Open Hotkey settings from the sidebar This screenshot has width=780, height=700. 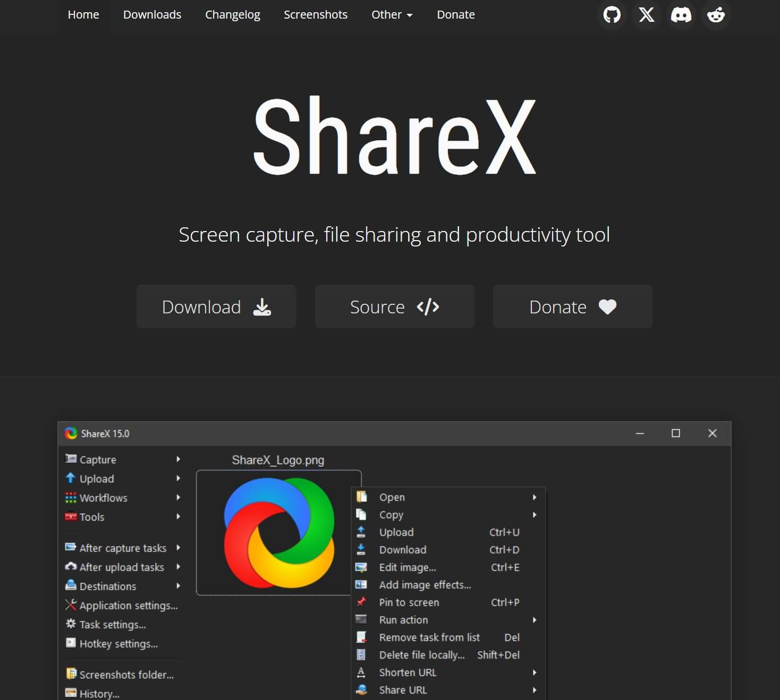(118, 643)
